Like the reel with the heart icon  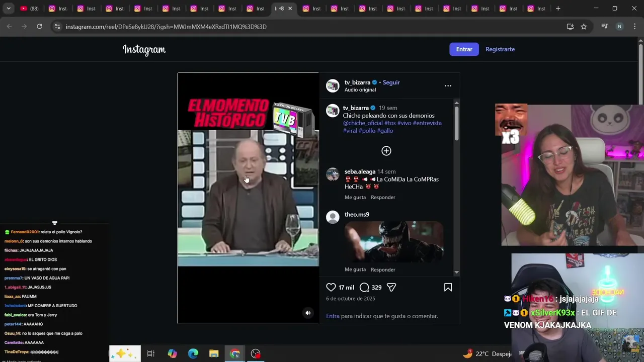331,287
